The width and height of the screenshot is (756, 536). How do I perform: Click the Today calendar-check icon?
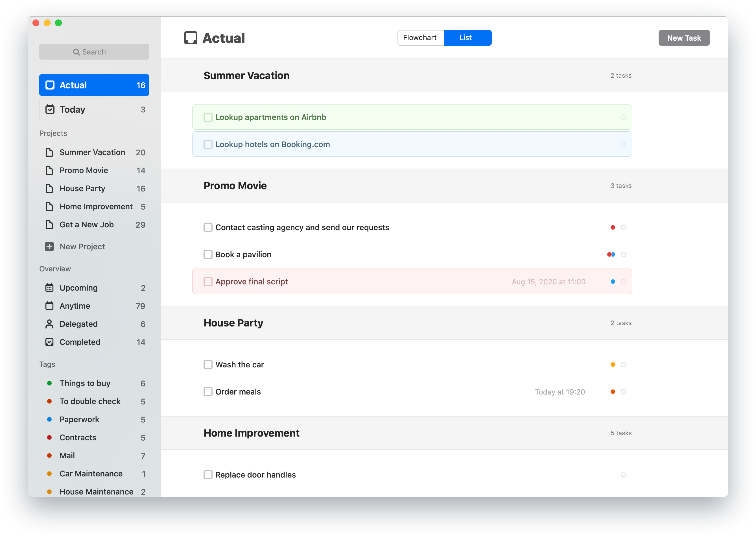(50, 109)
